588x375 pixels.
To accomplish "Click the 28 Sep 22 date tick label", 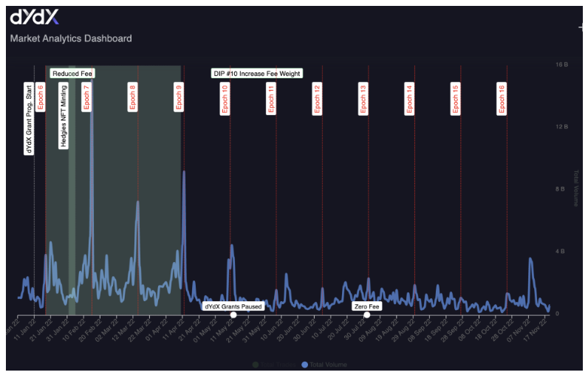I will 452,330.
